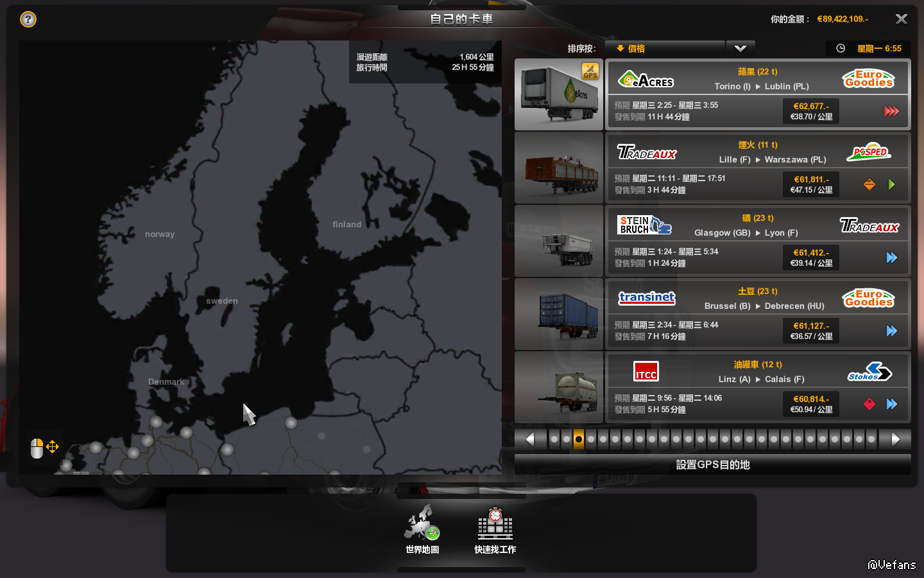Click the eAcres company logo
924x578 pixels.
pyautogui.click(x=646, y=80)
